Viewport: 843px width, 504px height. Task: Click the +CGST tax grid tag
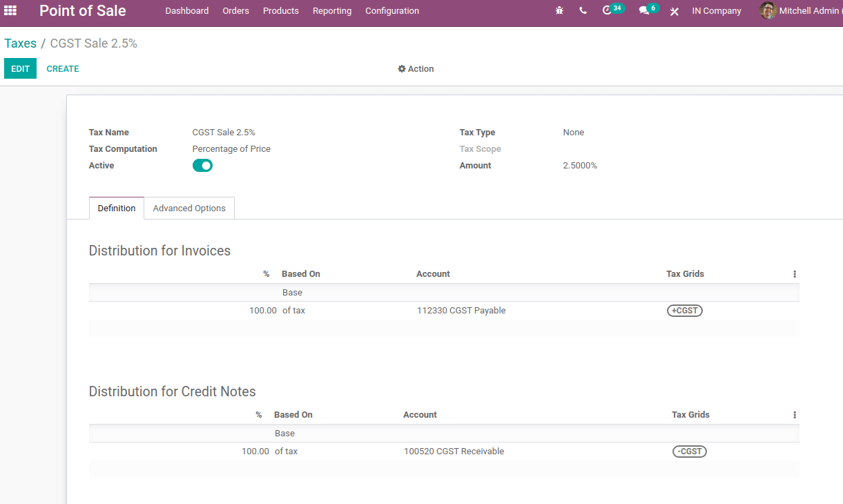pyautogui.click(x=685, y=311)
